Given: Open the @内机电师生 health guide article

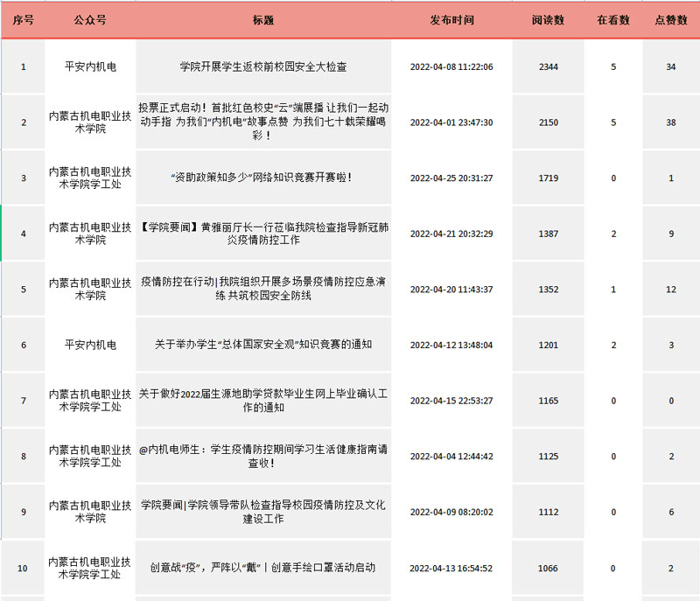Looking at the screenshot, I should tap(262, 456).
